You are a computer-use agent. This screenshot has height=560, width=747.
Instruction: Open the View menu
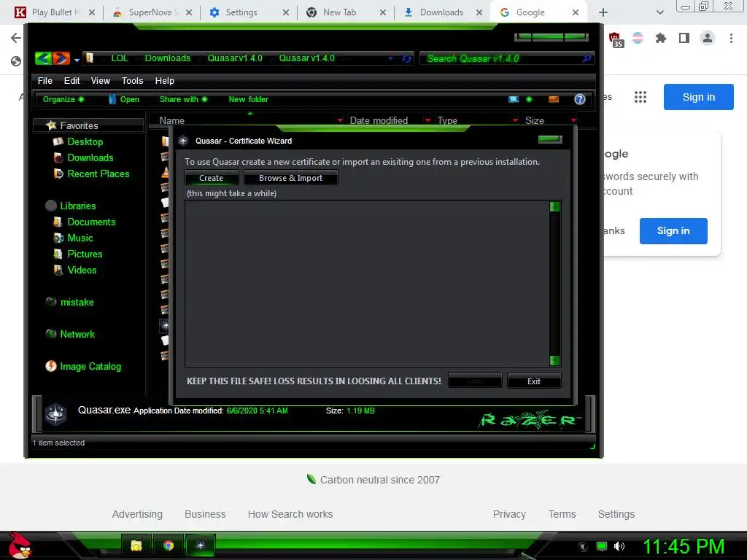[x=101, y=80]
